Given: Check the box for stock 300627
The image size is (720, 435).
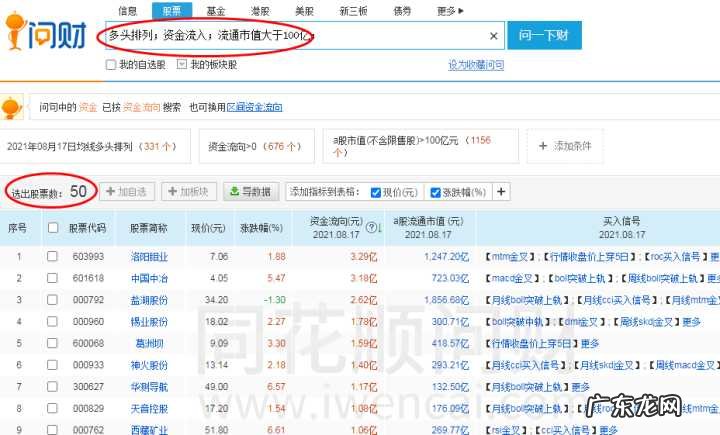Looking at the screenshot, I should click(x=52, y=386).
